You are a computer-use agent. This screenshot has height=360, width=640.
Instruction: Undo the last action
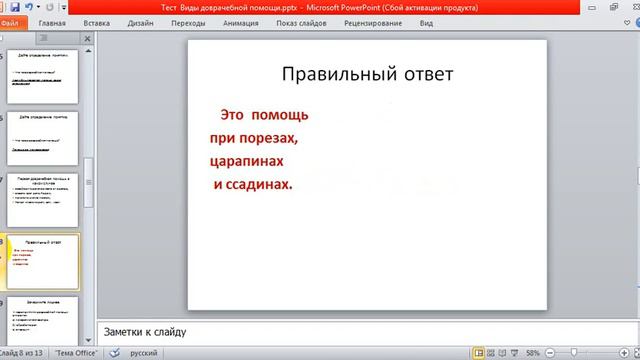(29, 7)
